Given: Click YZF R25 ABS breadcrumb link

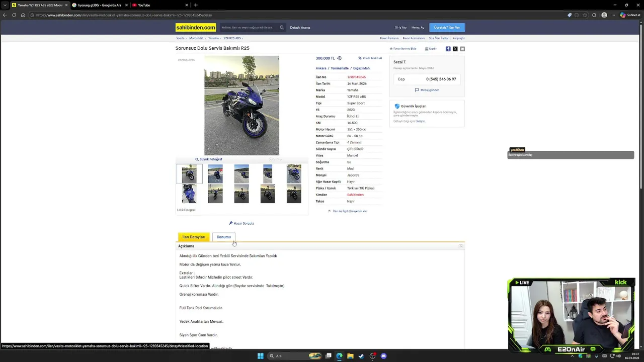Looking at the screenshot, I should click(x=232, y=38).
